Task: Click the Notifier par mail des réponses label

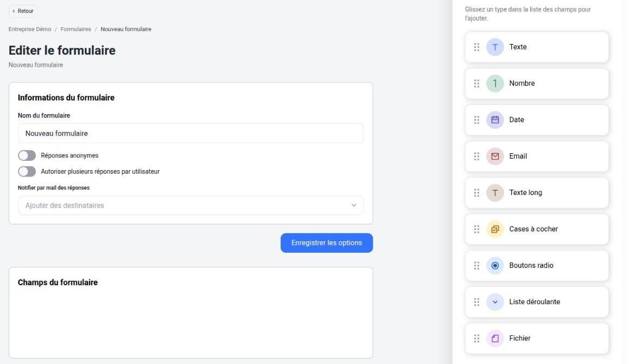Action: (54, 188)
